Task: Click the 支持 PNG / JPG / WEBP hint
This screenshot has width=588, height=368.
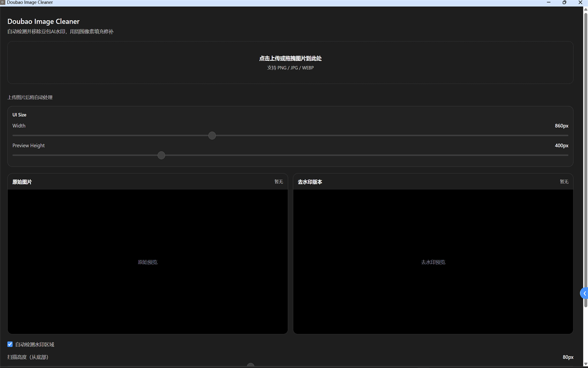Action: click(290, 68)
